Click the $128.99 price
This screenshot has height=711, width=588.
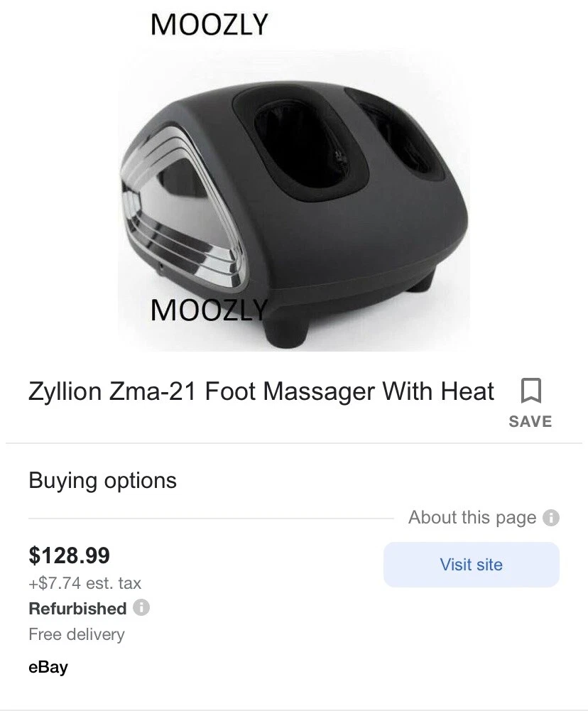coord(69,555)
